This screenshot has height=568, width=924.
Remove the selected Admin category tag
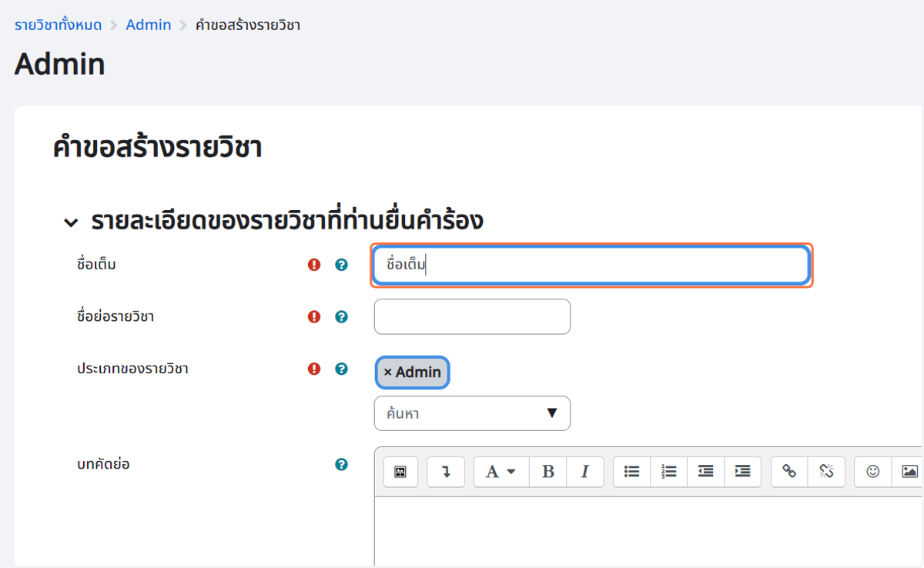pos(413,373)
